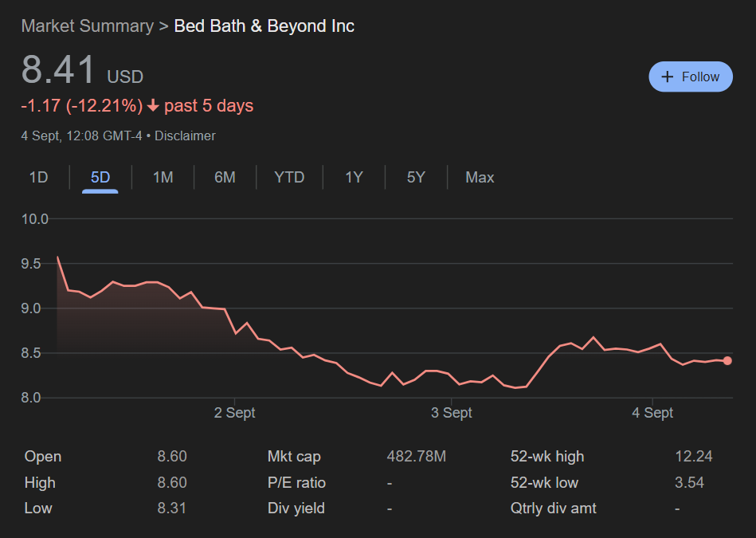The width and height of the screenshot is (756, 538).
Task: Click the Bed Bath & Beyond Inc title
Action: point(264,26)
